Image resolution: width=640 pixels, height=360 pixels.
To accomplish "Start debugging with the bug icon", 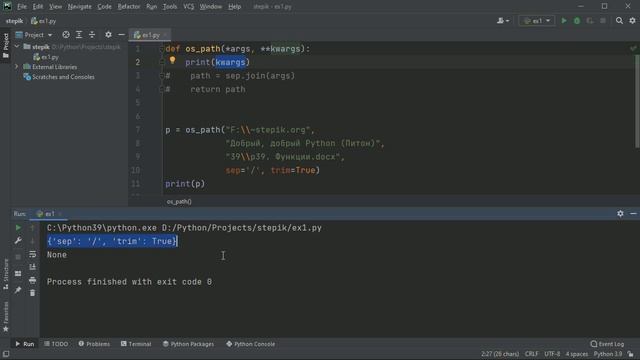I will 577,20.
